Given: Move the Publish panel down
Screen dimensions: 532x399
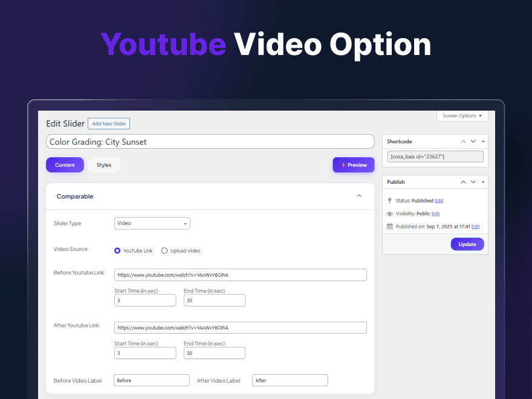Looking at the screenshot, I should coord(473,182).
